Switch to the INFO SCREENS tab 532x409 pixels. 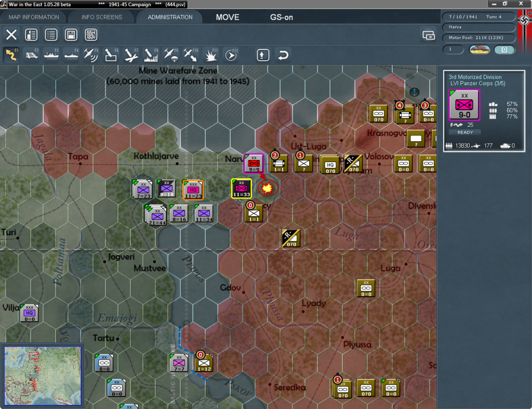pos(101,17)
